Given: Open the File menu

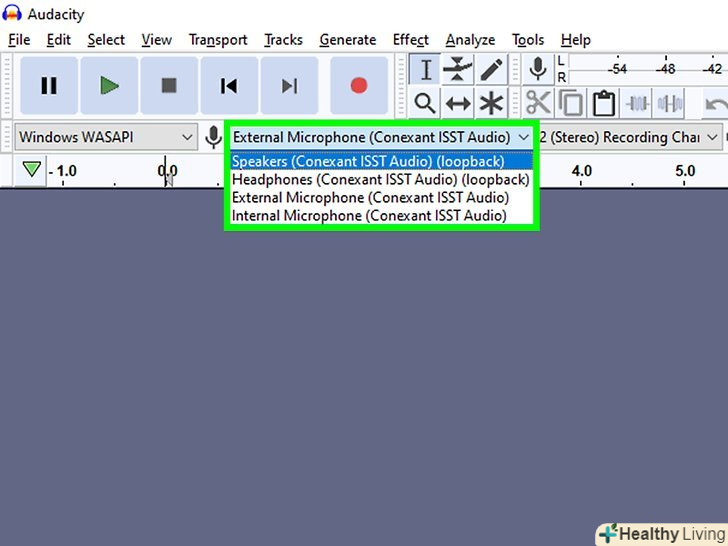Looking at the screenshot, I should pyautogui.click(x=19, y=40).
